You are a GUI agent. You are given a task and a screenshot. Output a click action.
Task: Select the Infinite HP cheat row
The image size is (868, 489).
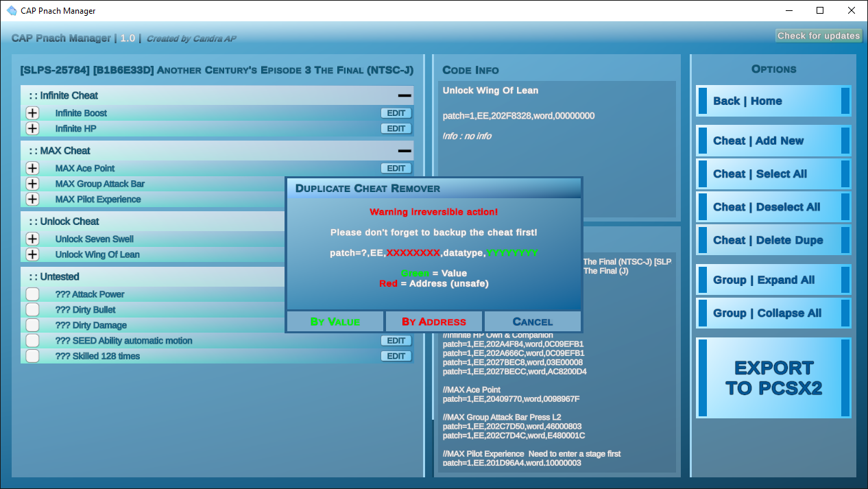pyautogui.click(x=217, y=128)
